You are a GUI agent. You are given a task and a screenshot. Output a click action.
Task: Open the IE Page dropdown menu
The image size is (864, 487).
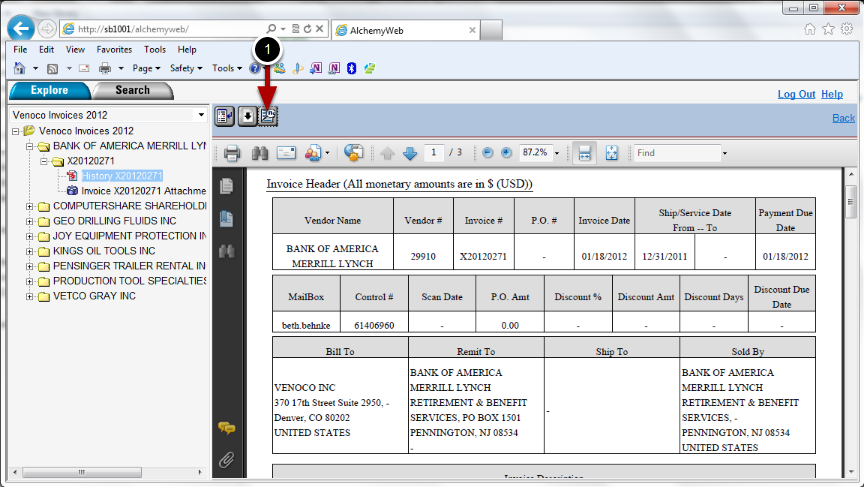pos(146,68)
